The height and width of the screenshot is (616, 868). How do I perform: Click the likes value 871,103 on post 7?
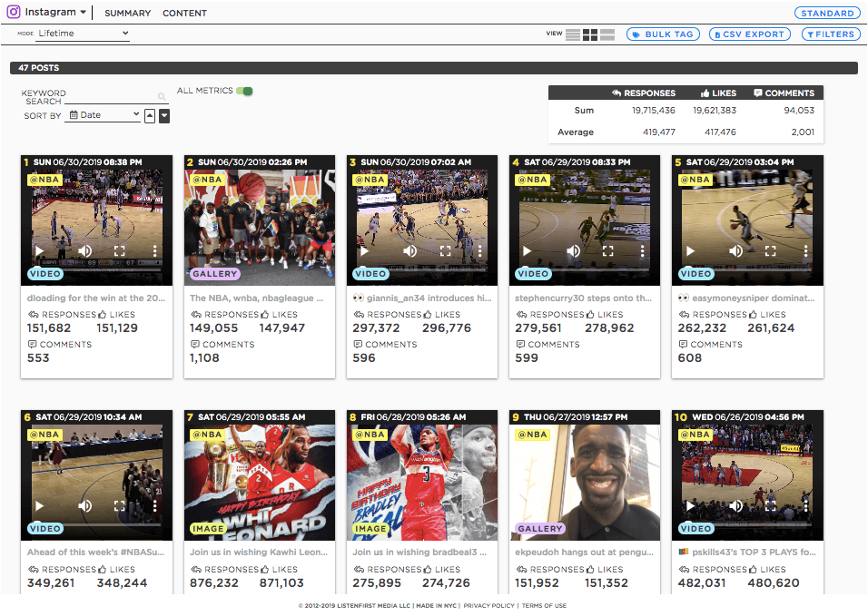click(x=281, y=582)
